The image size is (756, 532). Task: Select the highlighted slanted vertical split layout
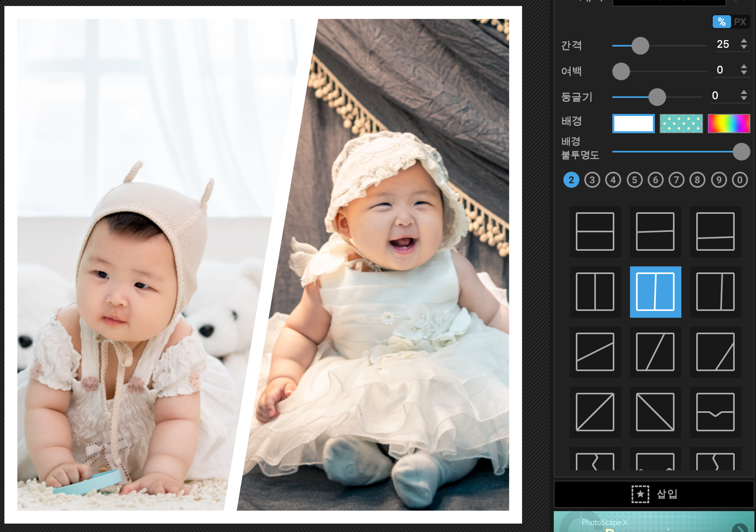coord(655,292)
